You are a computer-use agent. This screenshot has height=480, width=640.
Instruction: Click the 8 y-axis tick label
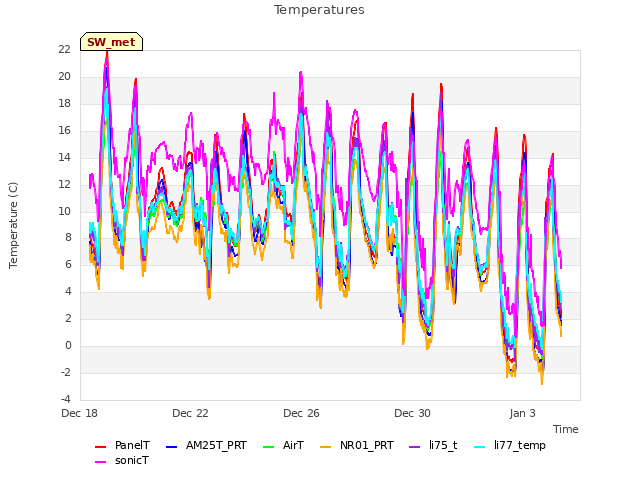pyautogui.click(x=68, y=238)
